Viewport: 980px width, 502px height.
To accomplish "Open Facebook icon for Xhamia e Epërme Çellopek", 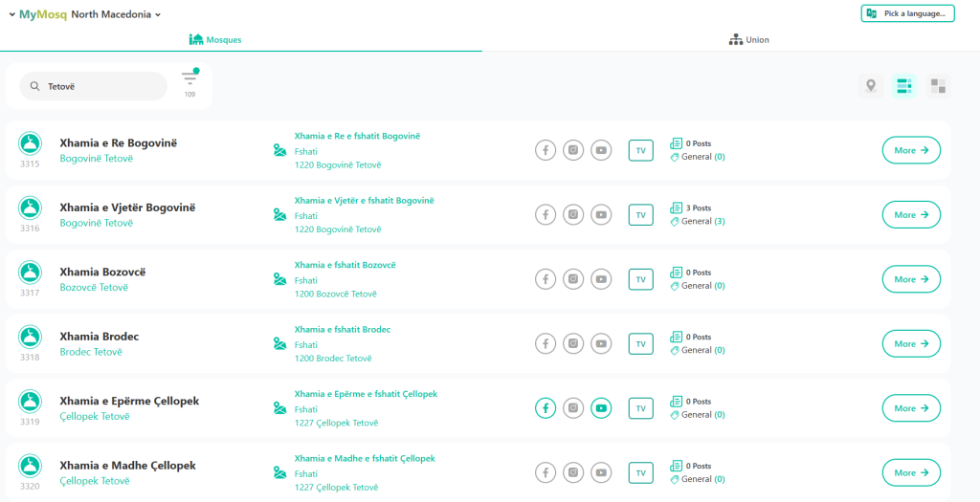I will (x=546, y=408).
